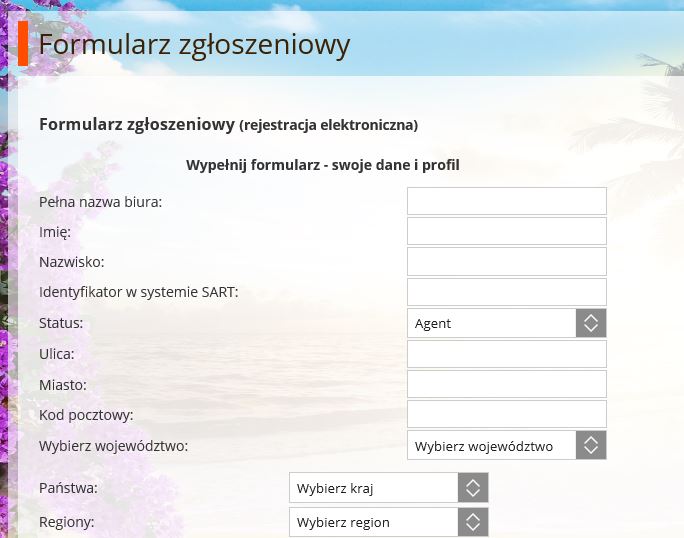Focus the Imię text field
The width and height of the screenshot is (684, 538).
click(x=506, y=231)
